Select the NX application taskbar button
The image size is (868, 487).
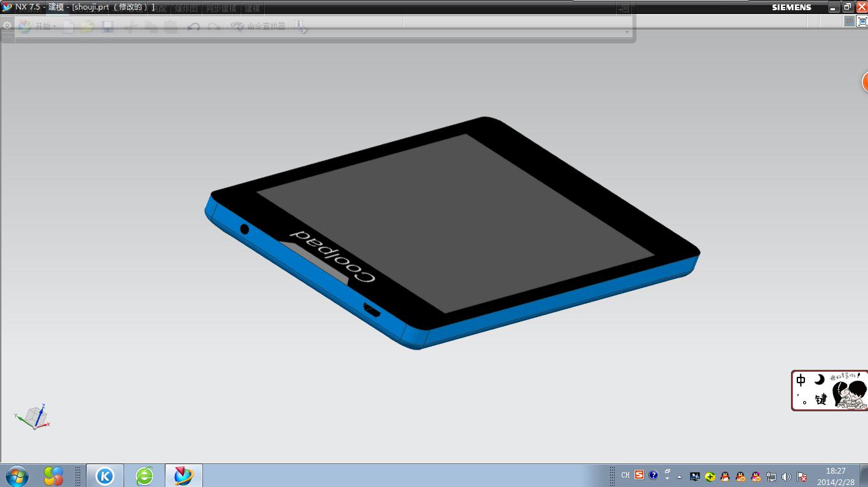pyautogui.click(x=184, y=476)
